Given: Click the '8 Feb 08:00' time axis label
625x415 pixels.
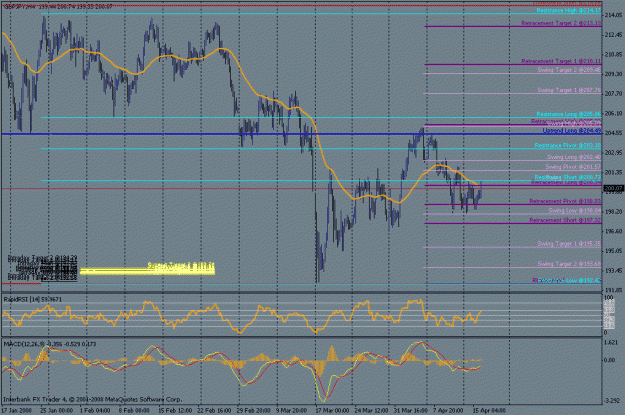Looking at the screenshot, I should pyautogui.click(x=134, y=411).
